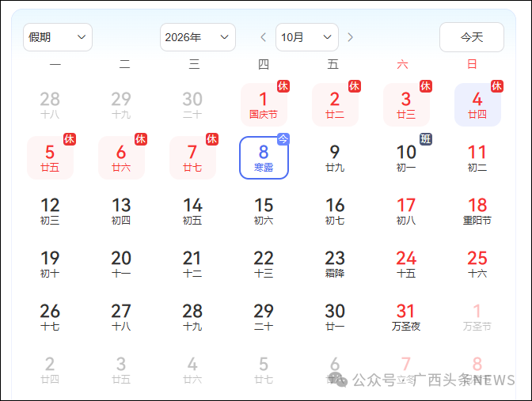
Task: Select October 11 初二
Action: [477, 157]
